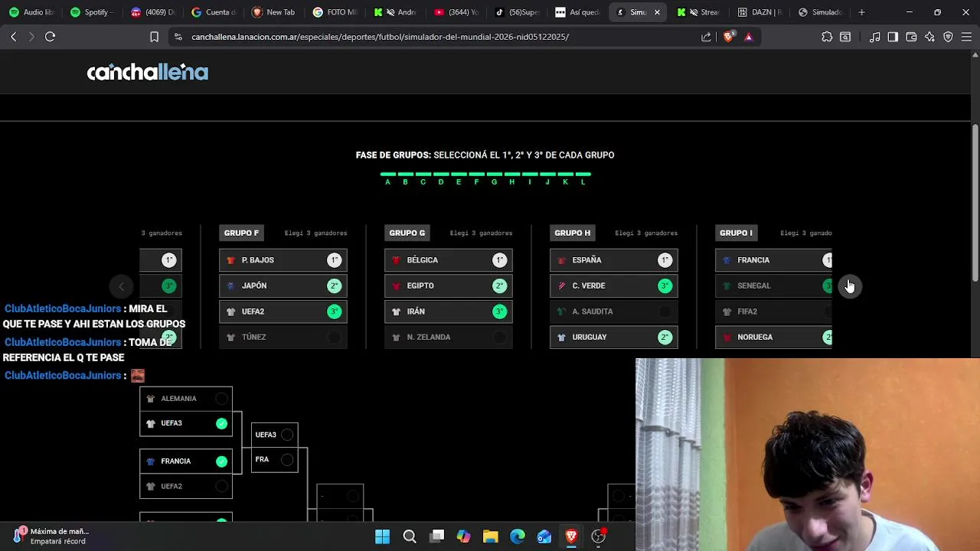The image size is (980, 551).
Task: Pick Francia in the knockout bracket match
Action: pyautogui.click(x=186, y=461)
